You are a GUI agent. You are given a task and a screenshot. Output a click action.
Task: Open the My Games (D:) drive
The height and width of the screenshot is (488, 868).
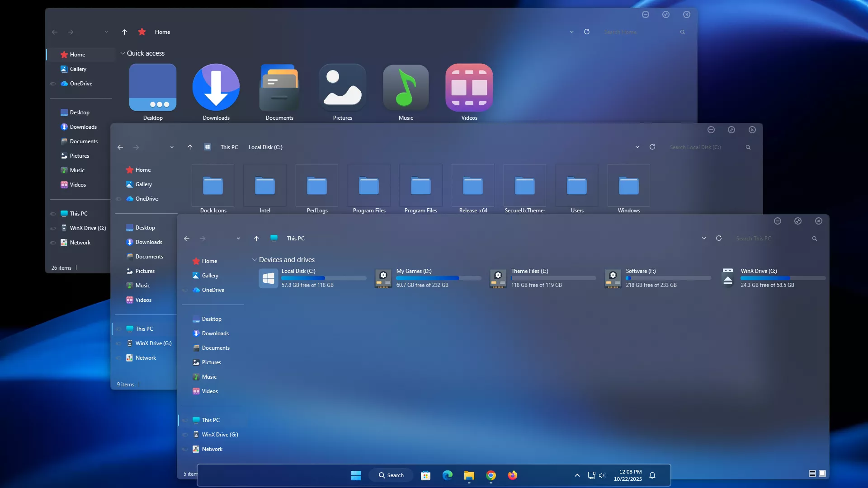pos(414,271)
